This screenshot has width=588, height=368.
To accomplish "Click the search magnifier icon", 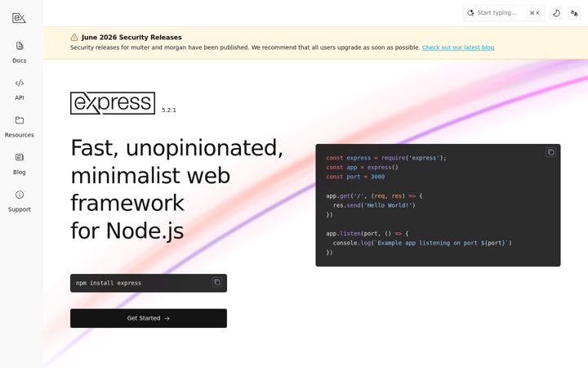I will 470,13.
